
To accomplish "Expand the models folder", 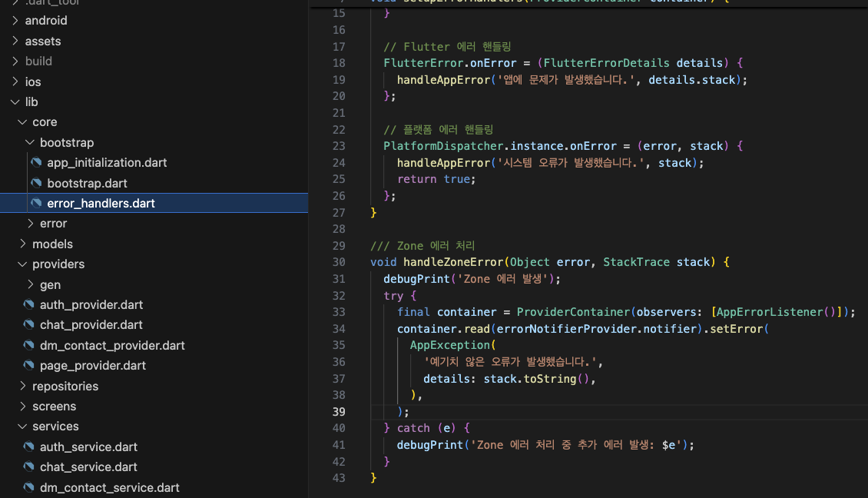I will coord(22,244).
